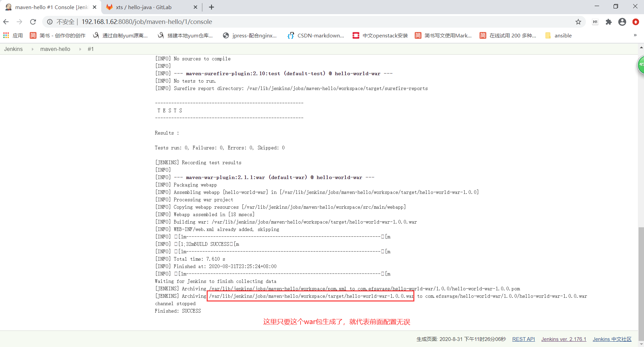The image size is (644, 347).
Task: Click the scrollbar up arrow
Action: [x=641, y=48]
